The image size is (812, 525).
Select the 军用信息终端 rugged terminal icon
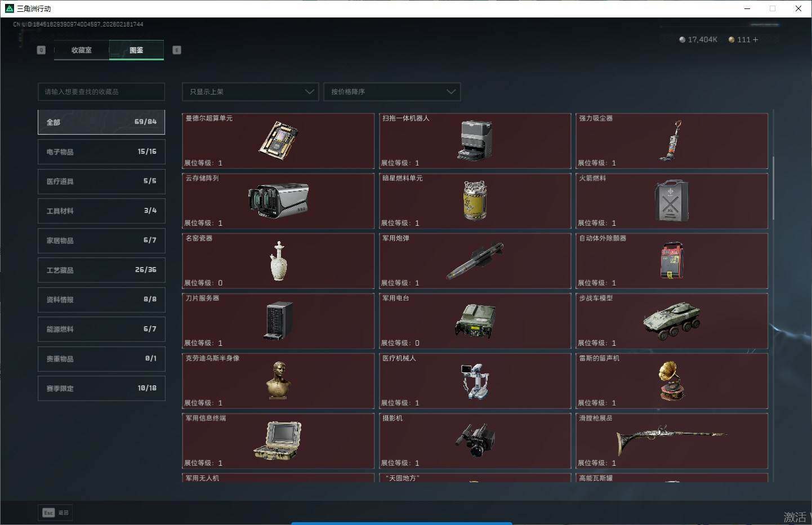pyautogui.click(x=278, y=441)
